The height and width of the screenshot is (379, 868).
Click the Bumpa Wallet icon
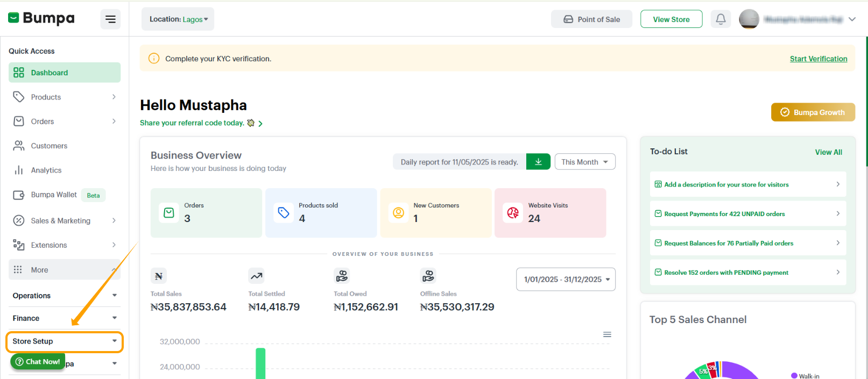click(19, 195)
